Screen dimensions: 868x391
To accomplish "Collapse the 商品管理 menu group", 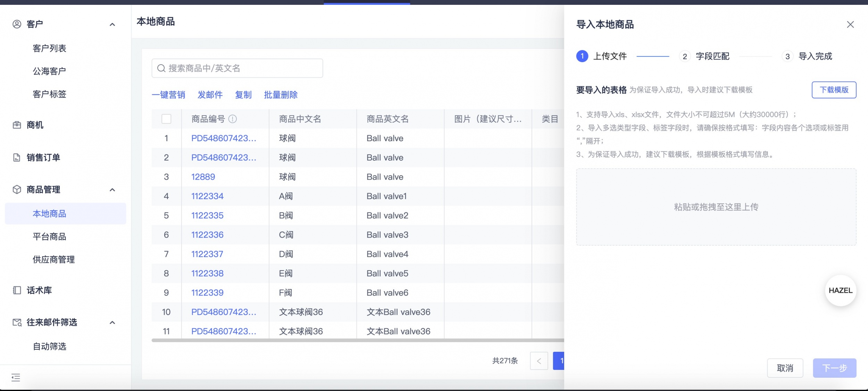I will (112, 189).
